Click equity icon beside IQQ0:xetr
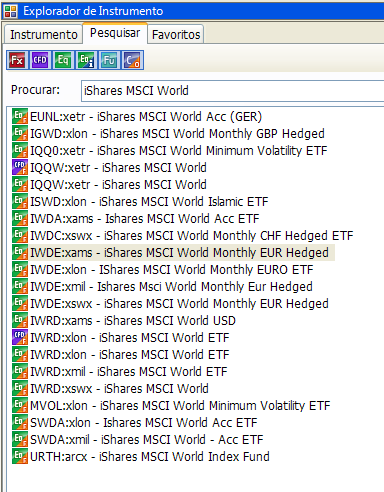The height and width of the screenshot is (492, 384). click(20, 150)
